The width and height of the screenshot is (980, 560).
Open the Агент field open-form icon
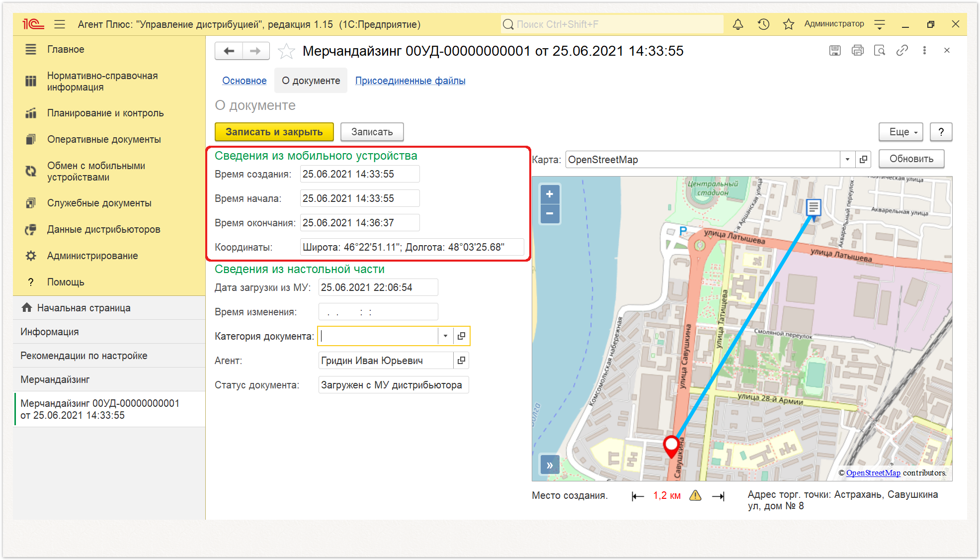pyautogui.click(x=461, y=361)
